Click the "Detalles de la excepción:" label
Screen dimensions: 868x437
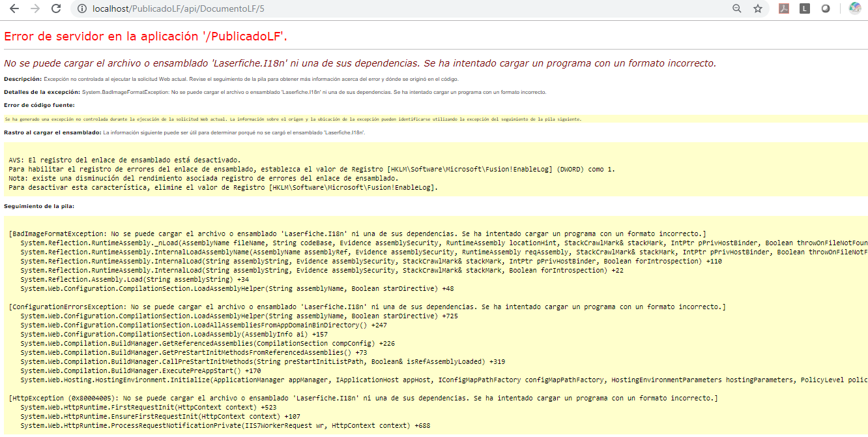pyautogui.click(x=42, y=92)
